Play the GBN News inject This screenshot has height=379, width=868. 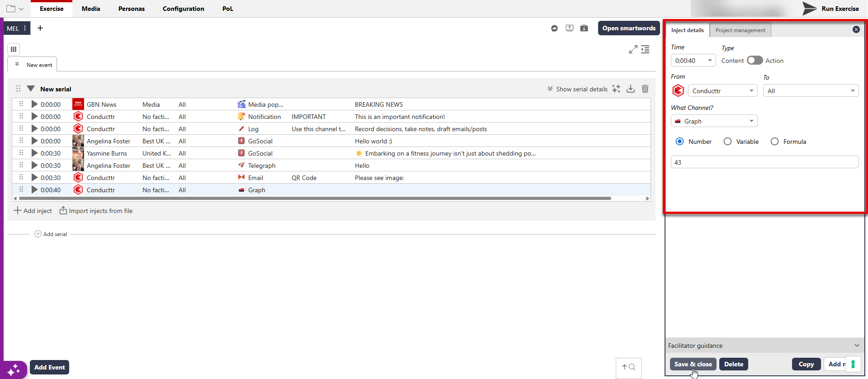pos(34,104)
